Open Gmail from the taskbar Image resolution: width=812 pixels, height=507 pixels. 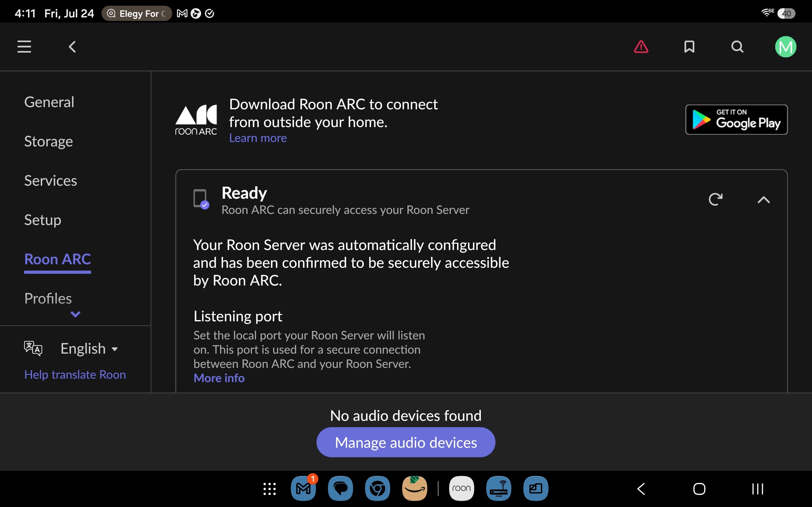(x=303, y=488)
